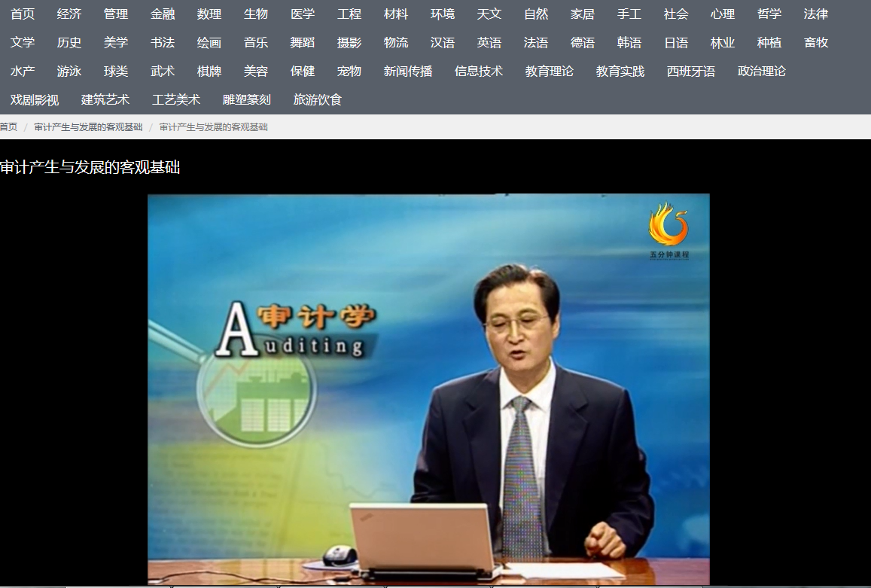Go to the 医学 category
This screenshot has height=588, width=871.
click(x=303, y=14)
